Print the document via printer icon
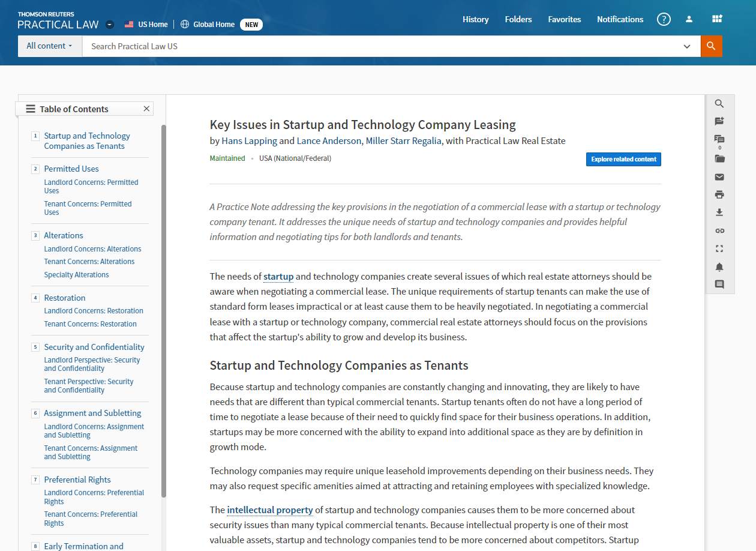Image resolution: width=756 pixels, height=551 pixels. point(719,194)
